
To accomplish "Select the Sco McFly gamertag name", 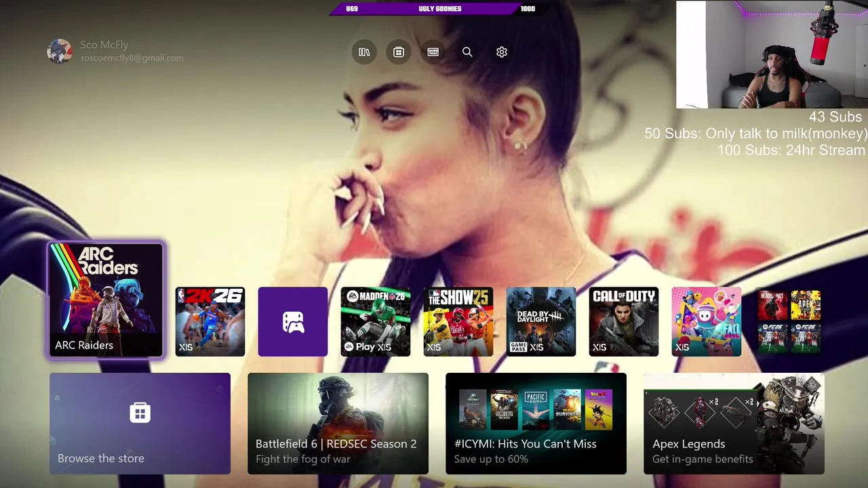I will [104, 45].
